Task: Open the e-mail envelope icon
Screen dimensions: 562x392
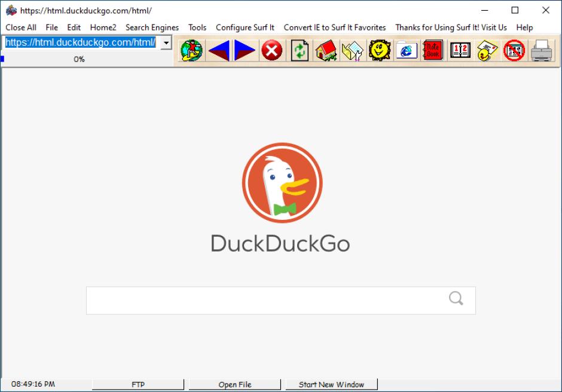Action: coord(487,51)
